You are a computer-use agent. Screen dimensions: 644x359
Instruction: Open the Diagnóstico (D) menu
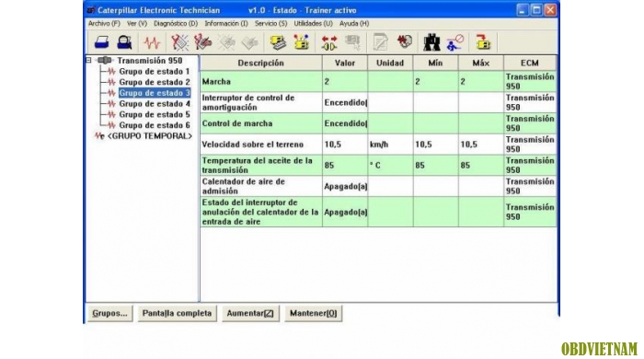pyautogui.click(x=176, y=23)
